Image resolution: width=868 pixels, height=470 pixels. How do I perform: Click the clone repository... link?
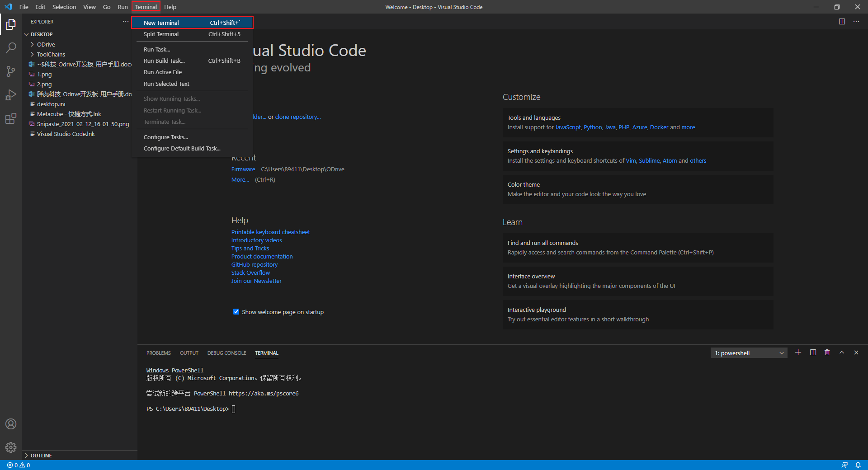(298, 117)
